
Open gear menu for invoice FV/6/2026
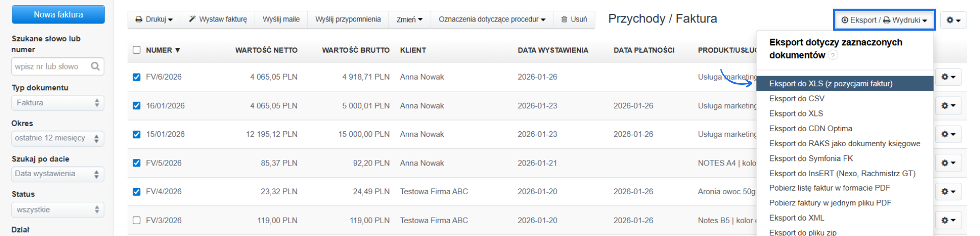tap(948, 77)
